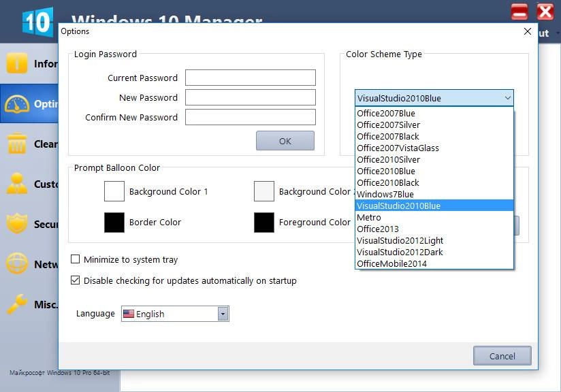561x392 pixels.
Task: Select VisualStudio2012Light scheme
Action: tap(434, 240)
